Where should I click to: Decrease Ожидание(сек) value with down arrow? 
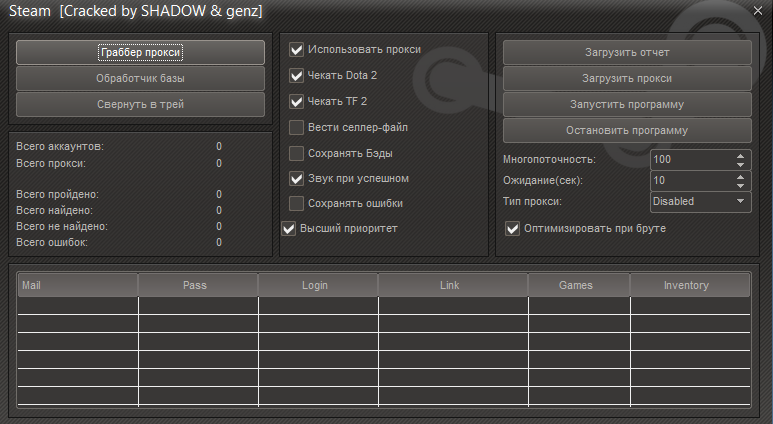point(740,185)
